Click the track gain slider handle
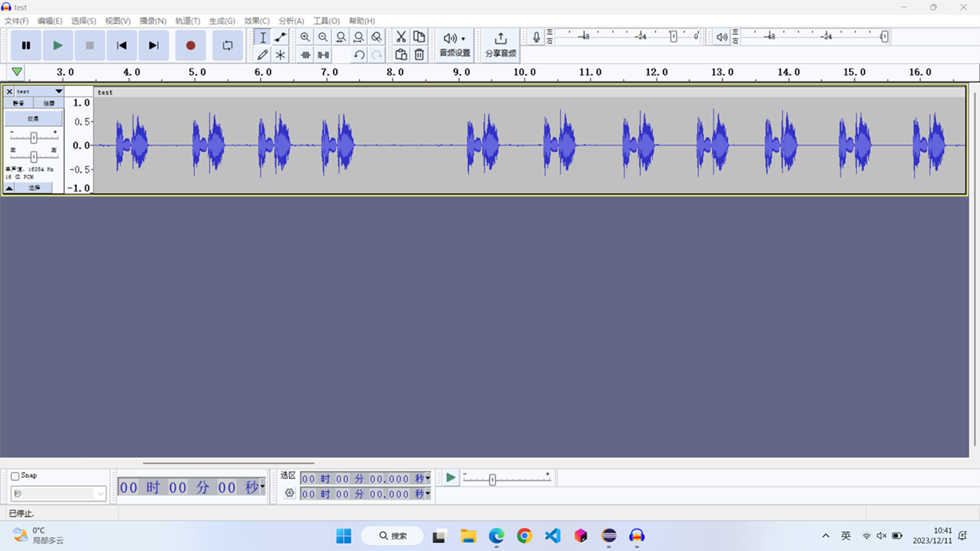Viewport: 980px width, 551px height. (x=34, y=138)
